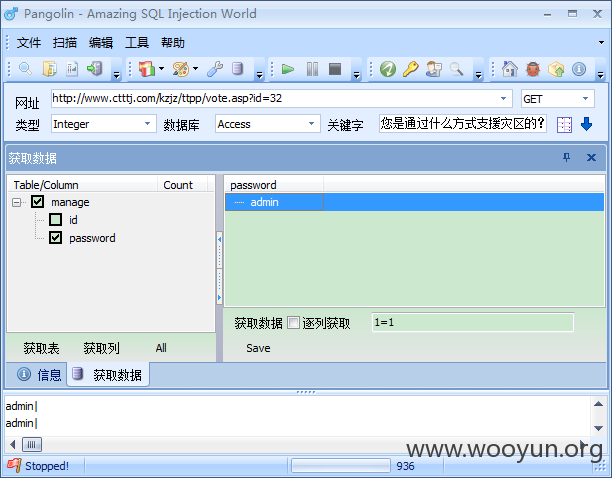Click the package update box icon
The image size is (612, 478).
[556, 69]
